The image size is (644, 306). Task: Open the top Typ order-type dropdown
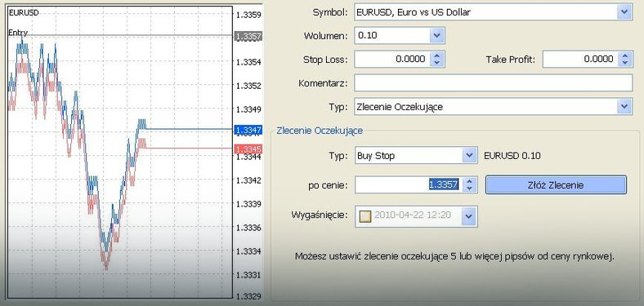coord(624,107)
